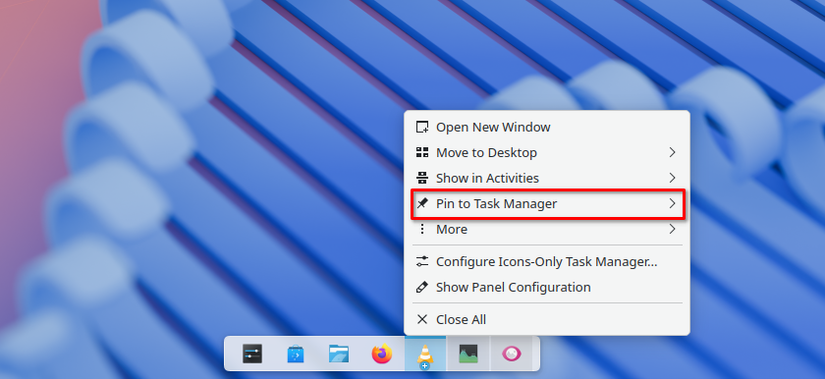Open the Pin to Task Manager submenu
Viewport: 825px width, 379px height.
pyautogui.click(x=547, y=204)
